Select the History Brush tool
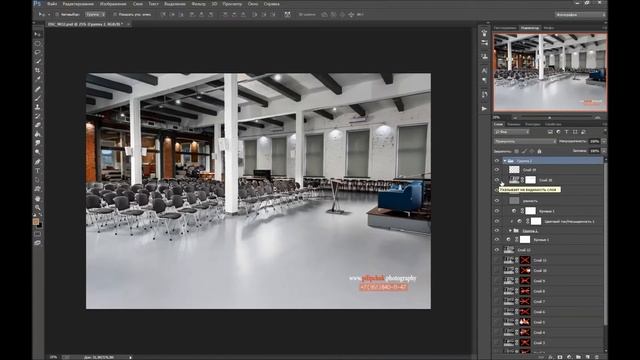 pyautogui.click(x=38, y=116)
